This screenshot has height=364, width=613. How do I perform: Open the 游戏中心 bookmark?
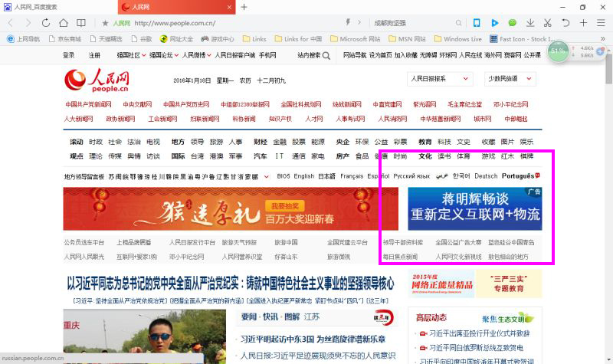pyautogui.click(x=218, y=39)
